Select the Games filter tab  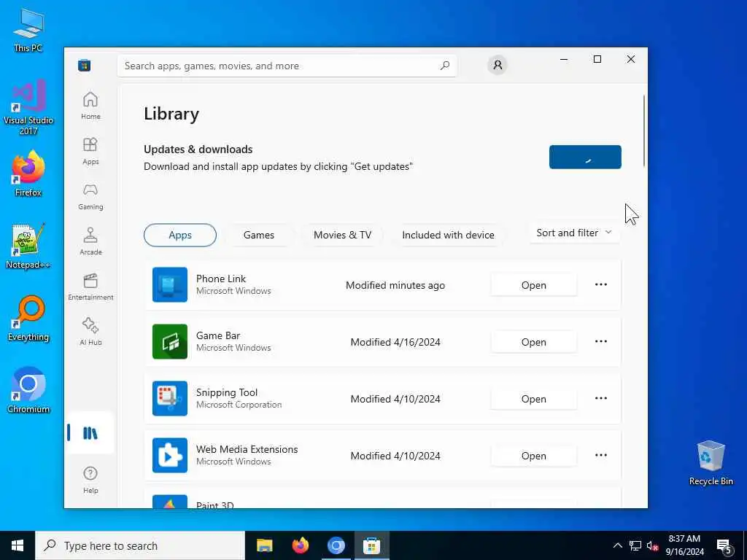(259, 236)
